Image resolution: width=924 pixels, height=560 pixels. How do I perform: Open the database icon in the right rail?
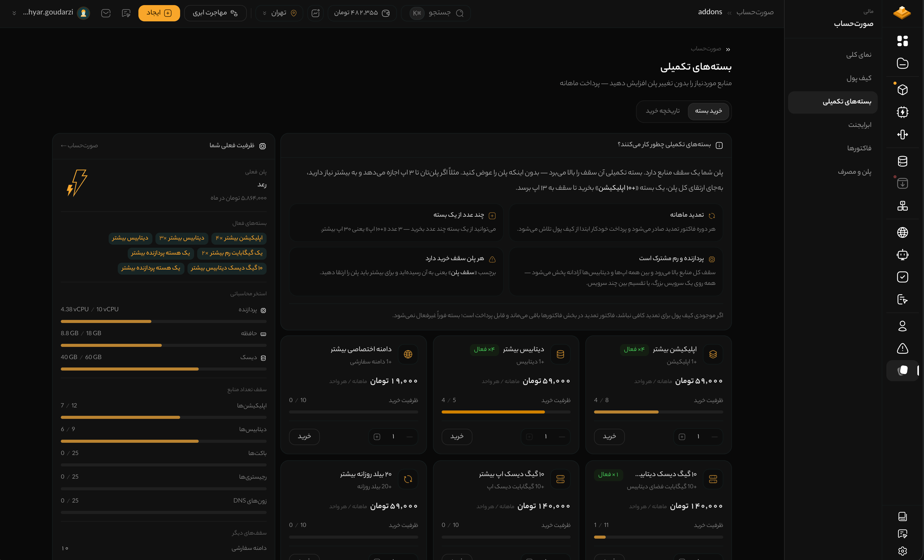click(902, 161)
